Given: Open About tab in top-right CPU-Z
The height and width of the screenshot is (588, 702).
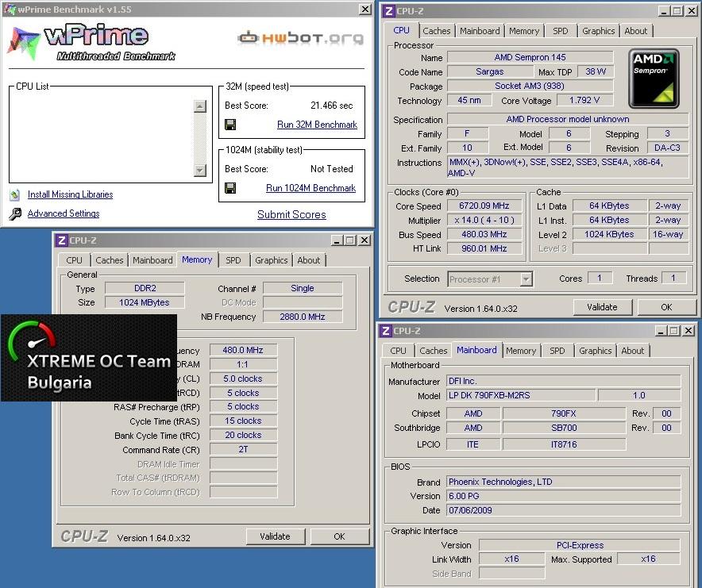Looking at the screenshot, I should point(636,31).
